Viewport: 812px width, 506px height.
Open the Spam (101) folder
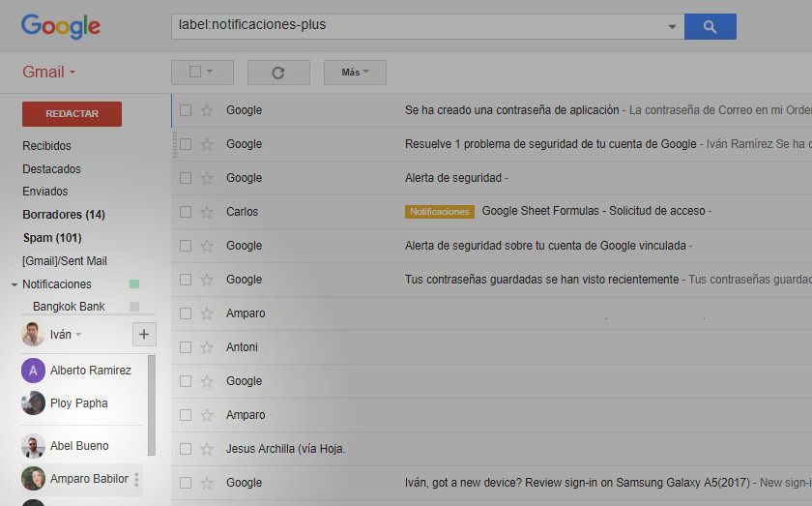tap(52, 238)
